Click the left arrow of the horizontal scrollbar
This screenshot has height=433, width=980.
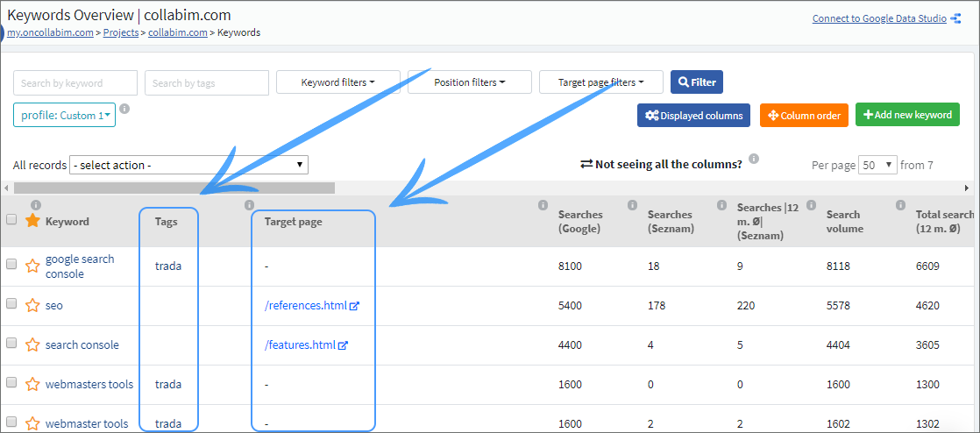pyautogui.click(x=6, y=188)
